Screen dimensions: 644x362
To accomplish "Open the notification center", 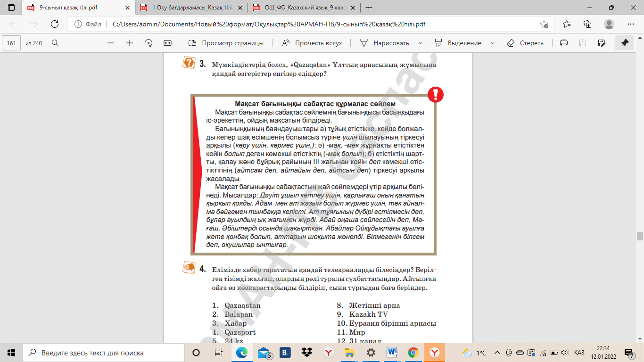I will pos(629,353).
